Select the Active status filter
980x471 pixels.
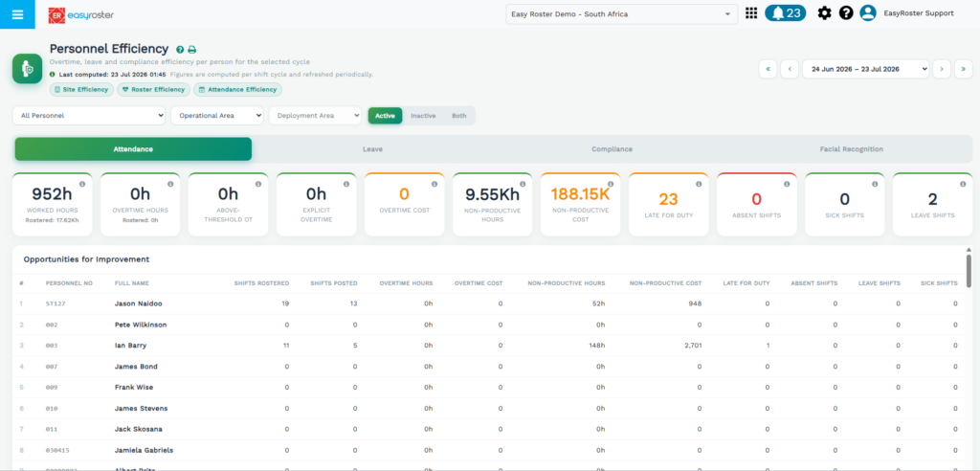[385, 116]
